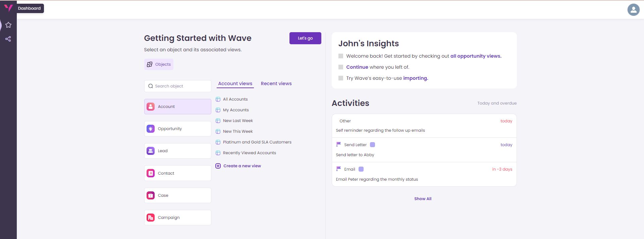The image size is (644, 239).
Task: Click Create a new view link
Action: click(x=242, y=166)
